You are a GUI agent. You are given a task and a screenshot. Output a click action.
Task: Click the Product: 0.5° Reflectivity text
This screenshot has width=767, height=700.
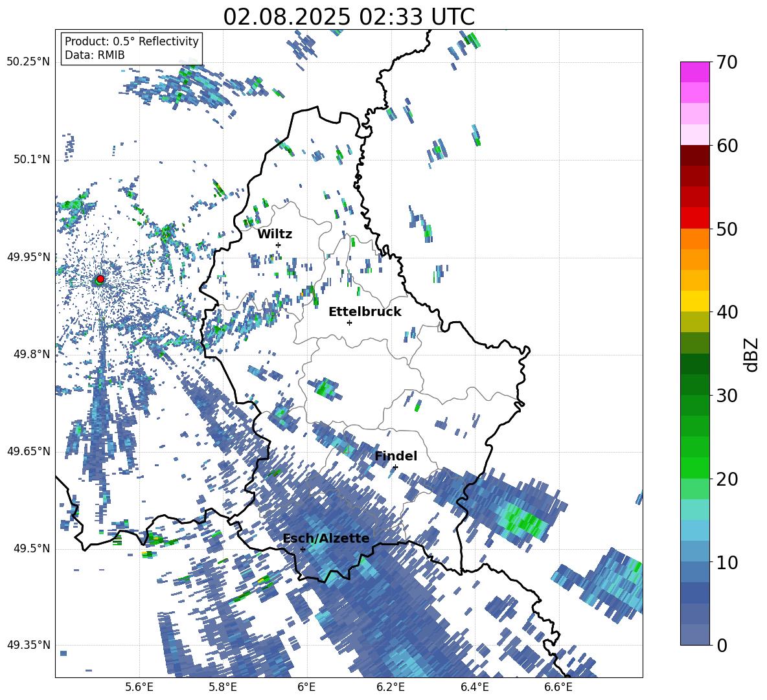pyautogui.click(x=132, y=41)
